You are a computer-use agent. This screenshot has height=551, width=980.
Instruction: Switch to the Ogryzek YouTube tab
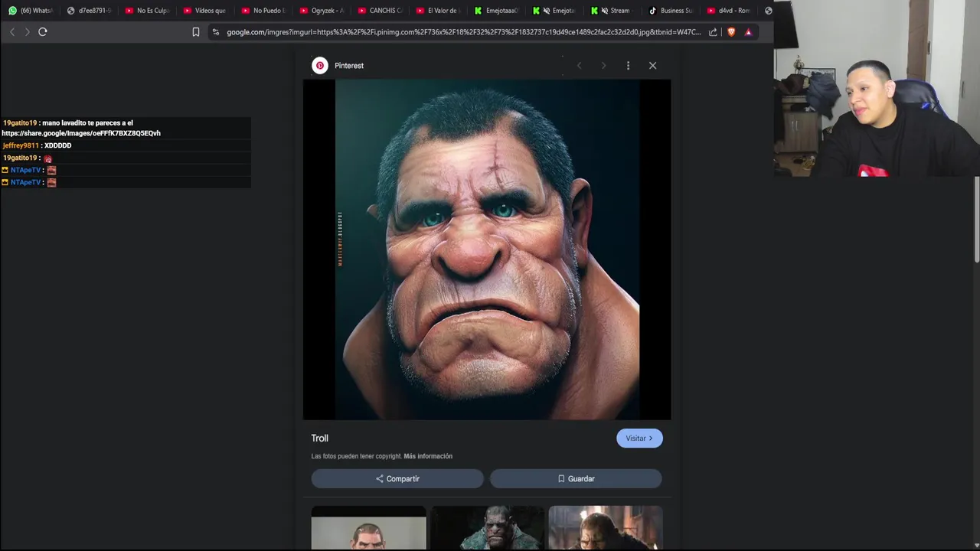[x=322, y=11]
